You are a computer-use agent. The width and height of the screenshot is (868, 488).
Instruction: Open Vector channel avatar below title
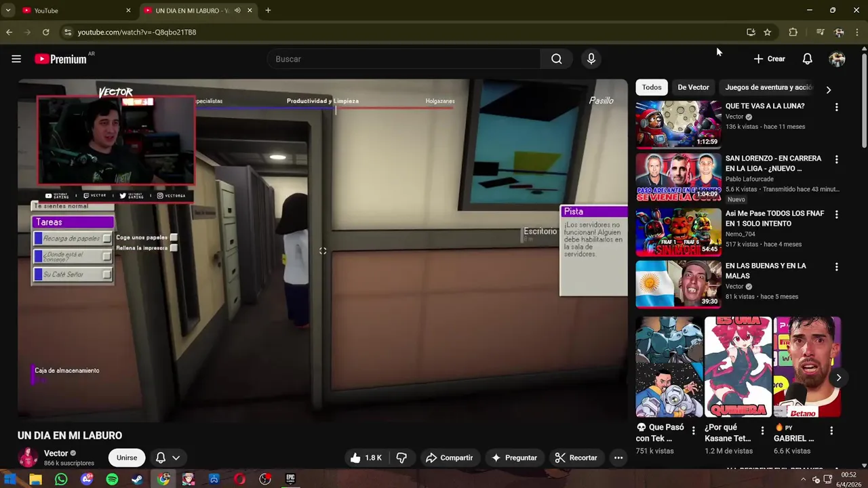(28, 457)
